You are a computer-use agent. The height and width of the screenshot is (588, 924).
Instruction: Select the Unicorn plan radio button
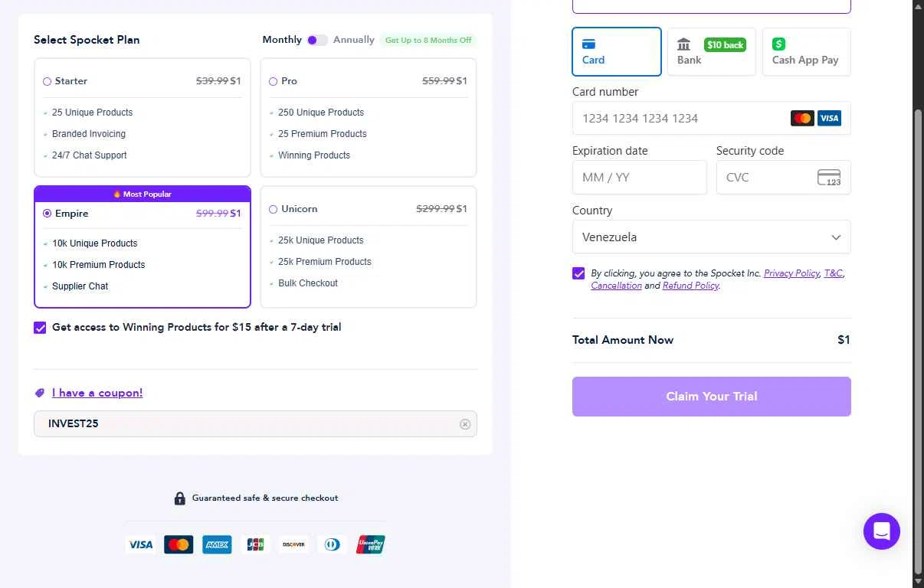pos(274,209)
